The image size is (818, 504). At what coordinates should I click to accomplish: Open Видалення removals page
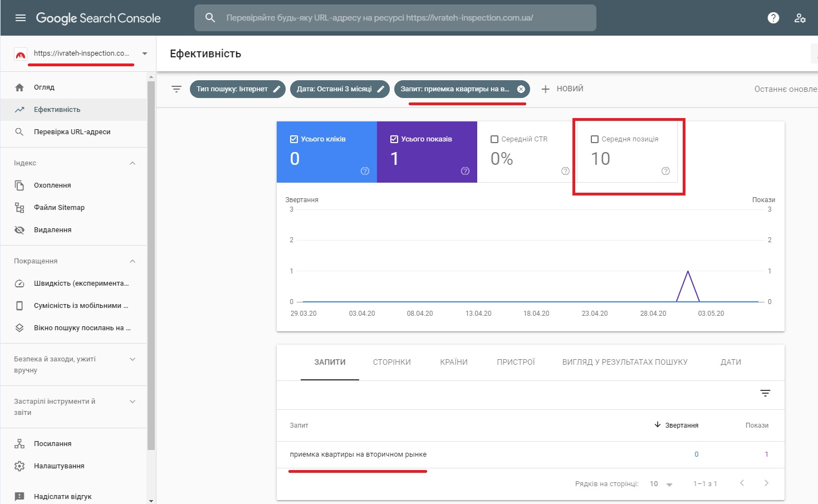point(74,230)
